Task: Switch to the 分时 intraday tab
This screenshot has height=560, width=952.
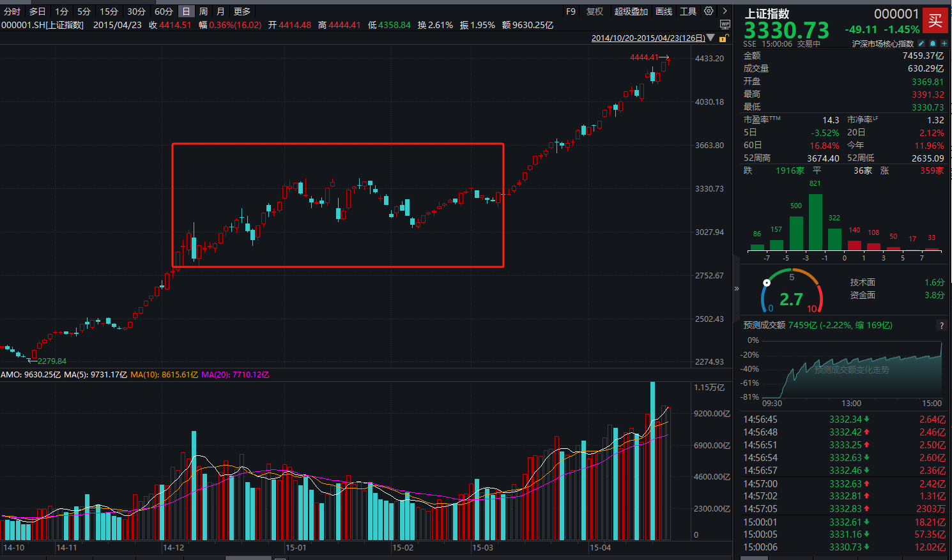Action: coord(12,11)
